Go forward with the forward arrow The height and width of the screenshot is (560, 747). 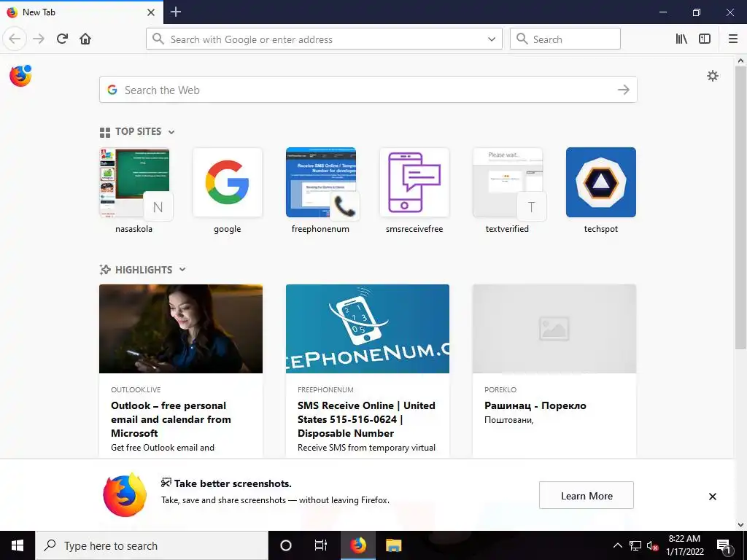39,39
